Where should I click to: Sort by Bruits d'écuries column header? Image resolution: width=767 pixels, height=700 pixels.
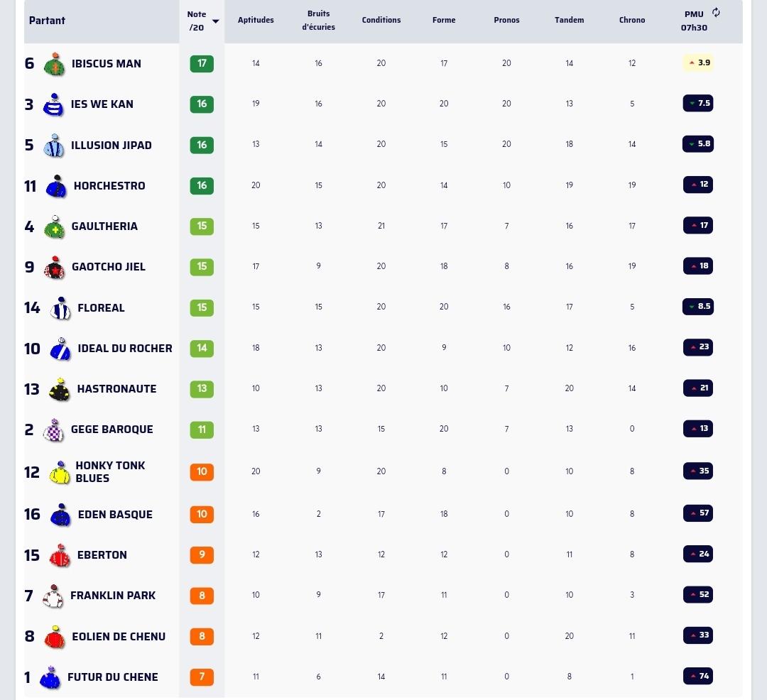pos(318,21)
